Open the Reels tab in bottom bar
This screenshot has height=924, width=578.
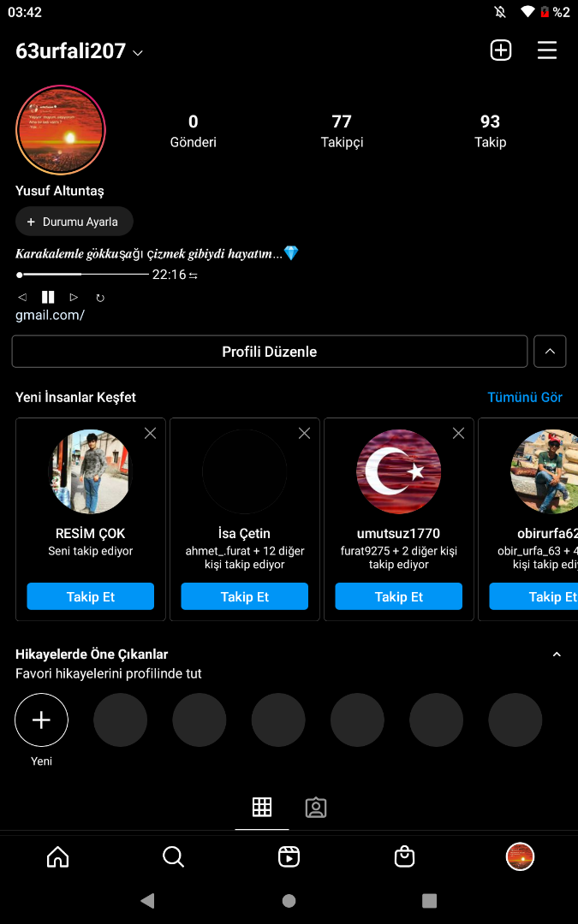click(x=289, y=856)
